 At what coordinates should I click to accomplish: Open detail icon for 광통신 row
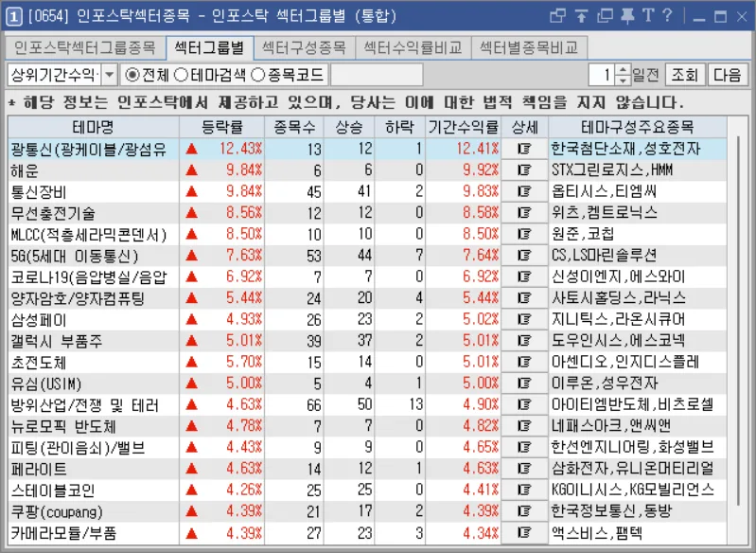(524, 149)
